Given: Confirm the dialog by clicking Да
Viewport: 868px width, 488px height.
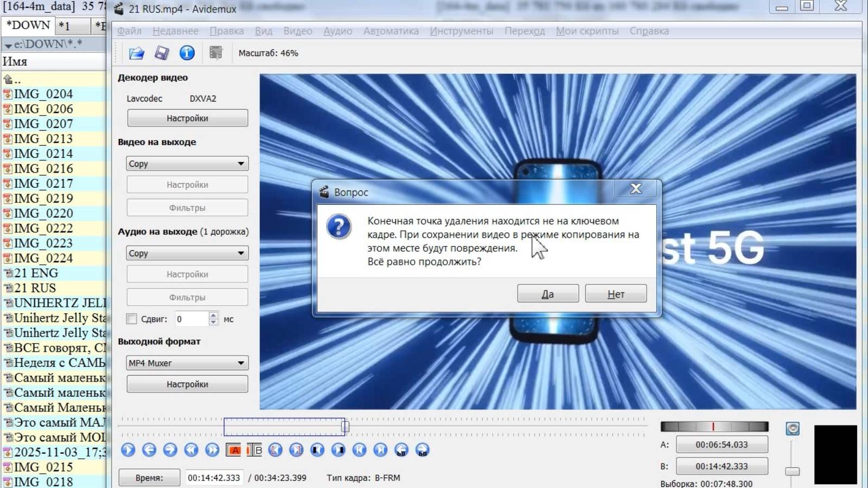Looking at the screenshot, I should click(x=547, y=294).
